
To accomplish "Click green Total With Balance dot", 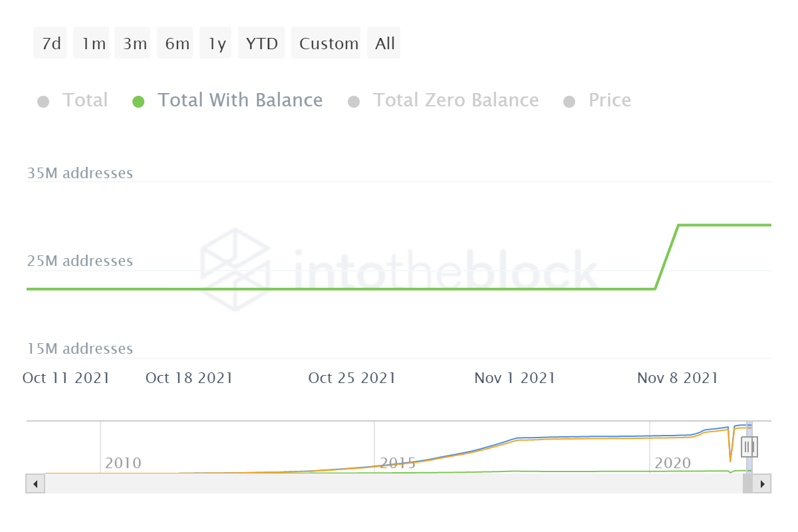I will pyautogui.click(x=138, y=102).
